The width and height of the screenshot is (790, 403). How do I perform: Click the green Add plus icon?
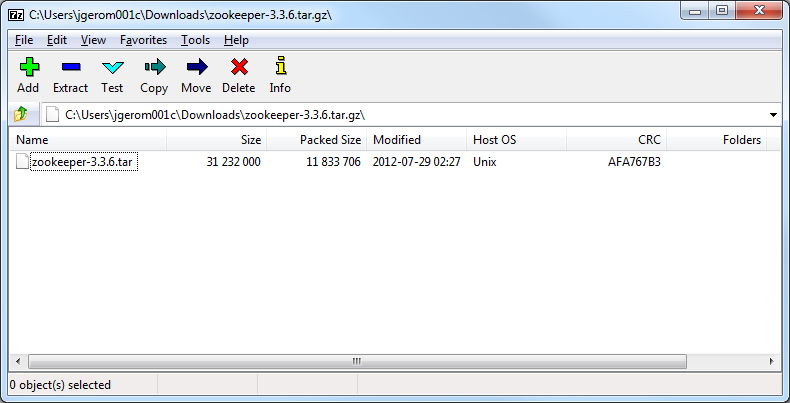point(29,66)
